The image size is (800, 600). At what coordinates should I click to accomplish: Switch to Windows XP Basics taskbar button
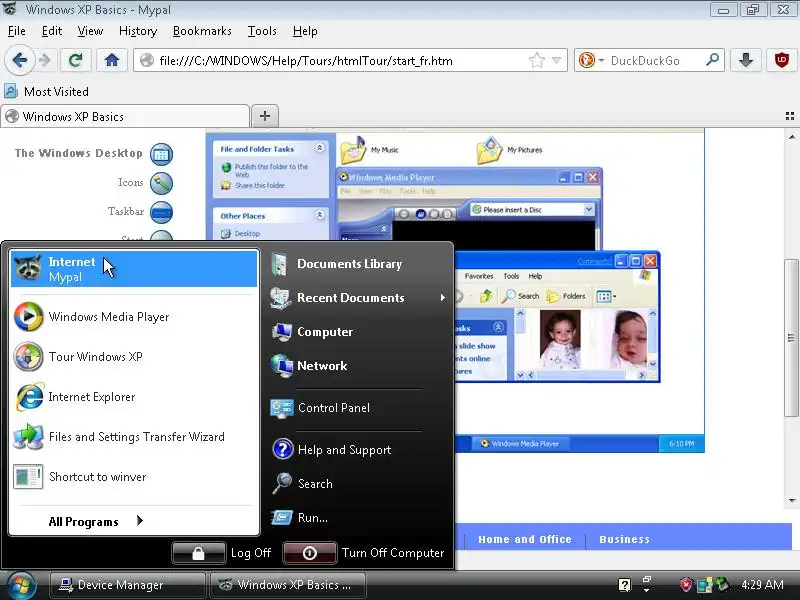coord(288,585)
